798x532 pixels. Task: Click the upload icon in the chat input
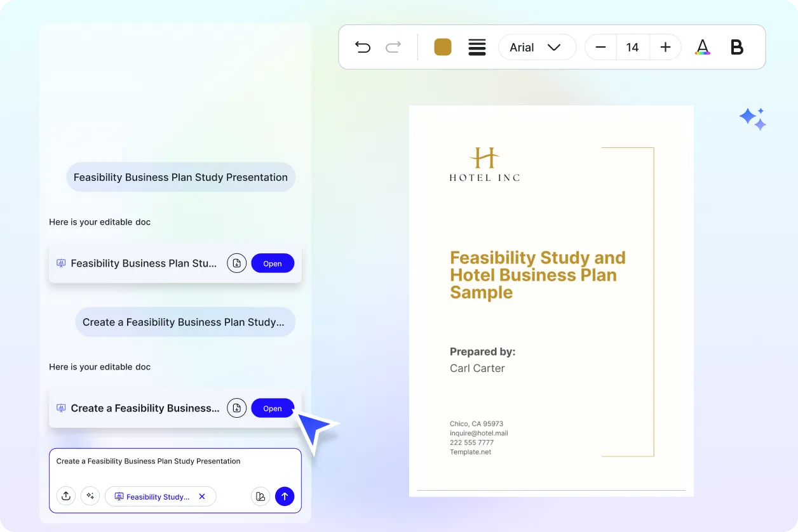click(x=66, y=496)
